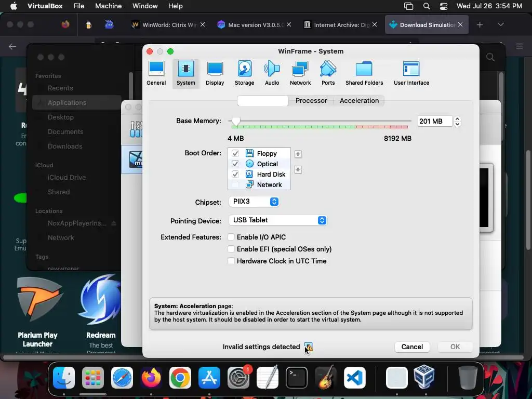This screenshot has width=532, height=399.
Task: Click the Apple menu
Action: [x=13, y=6]
